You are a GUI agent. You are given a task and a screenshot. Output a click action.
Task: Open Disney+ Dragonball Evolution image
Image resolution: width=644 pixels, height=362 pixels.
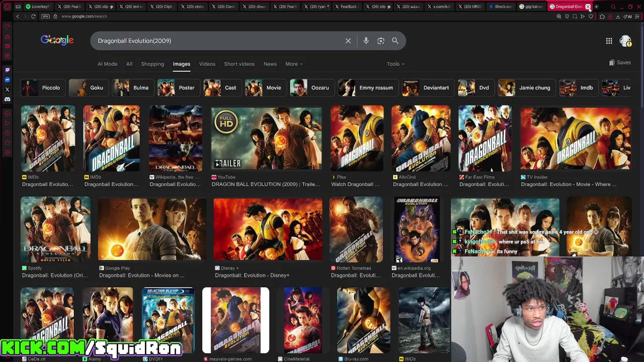coord(268,229)
